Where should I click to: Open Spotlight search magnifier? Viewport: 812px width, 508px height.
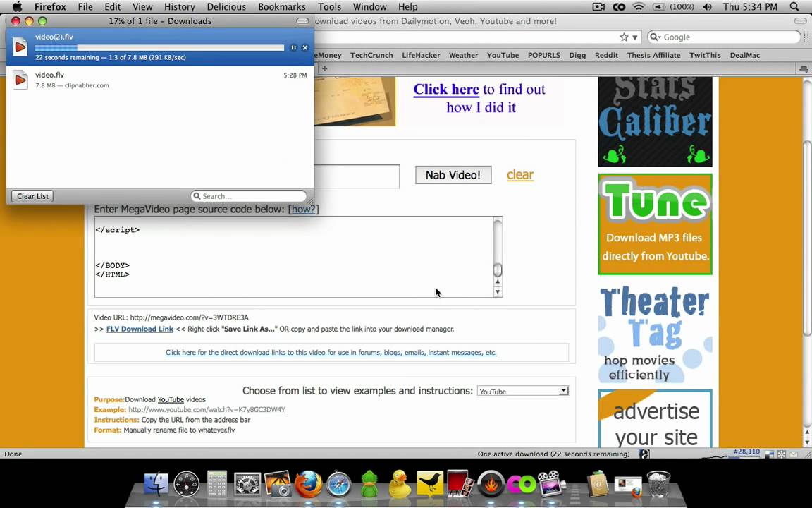click(794, 7)
